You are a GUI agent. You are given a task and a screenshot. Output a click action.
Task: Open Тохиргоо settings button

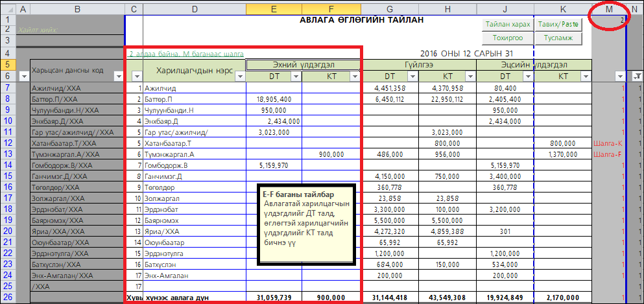tap(507, 38)
